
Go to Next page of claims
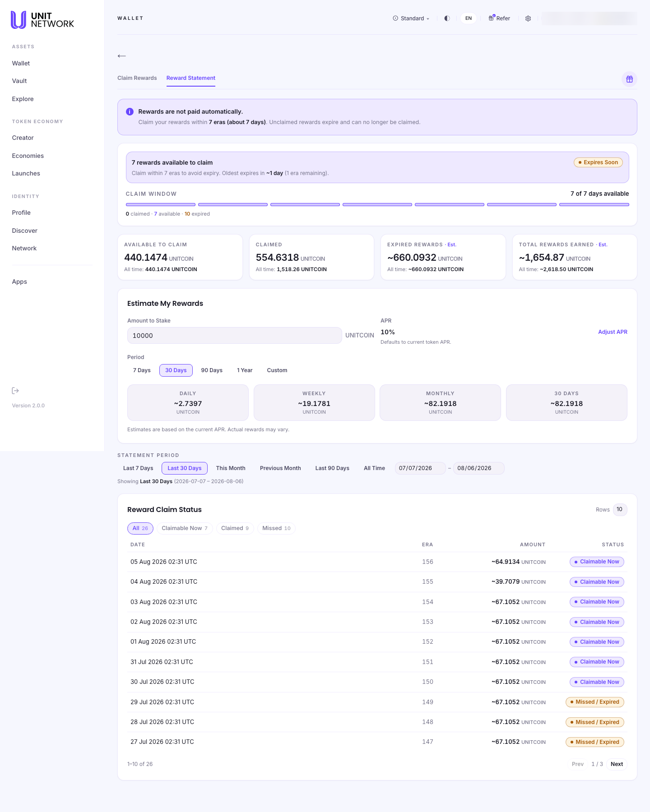617,764
